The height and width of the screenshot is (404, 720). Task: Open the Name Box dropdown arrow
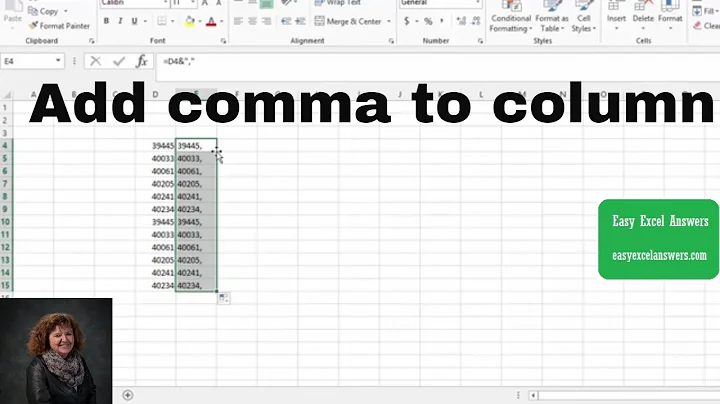58,61
